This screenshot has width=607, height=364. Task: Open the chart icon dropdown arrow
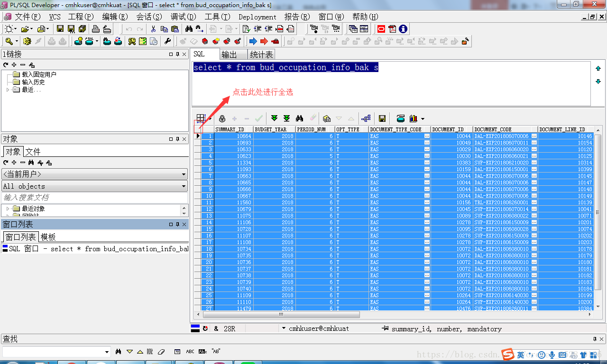click(x=423, y=119)
